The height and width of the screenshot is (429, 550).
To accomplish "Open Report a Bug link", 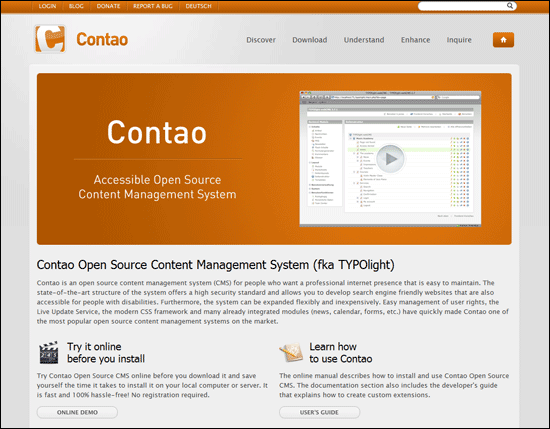I will 153,6.
